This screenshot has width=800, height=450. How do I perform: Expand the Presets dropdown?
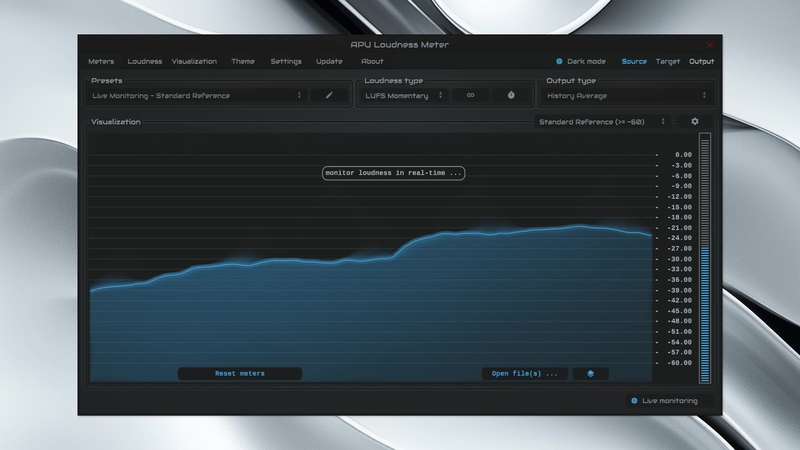[x=196, y=95]
